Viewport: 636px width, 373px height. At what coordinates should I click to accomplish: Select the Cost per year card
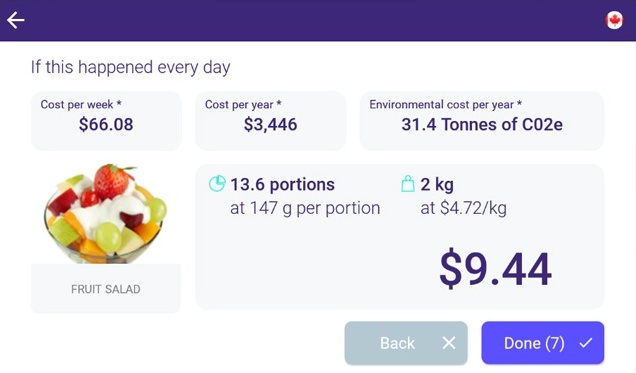[x=271, y=121]
